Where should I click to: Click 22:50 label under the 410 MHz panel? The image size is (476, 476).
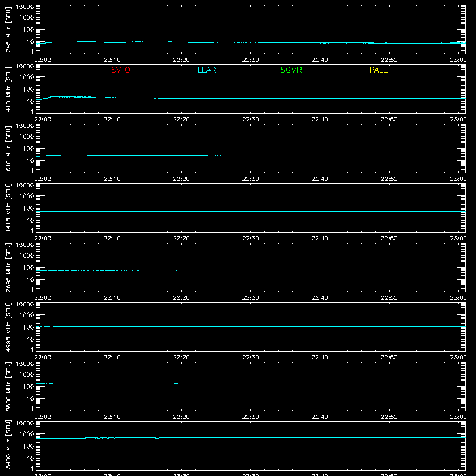tap(389, 120)
